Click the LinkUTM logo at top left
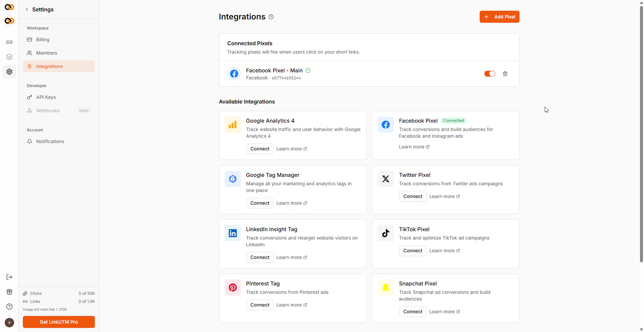 [x=9, y=7]
